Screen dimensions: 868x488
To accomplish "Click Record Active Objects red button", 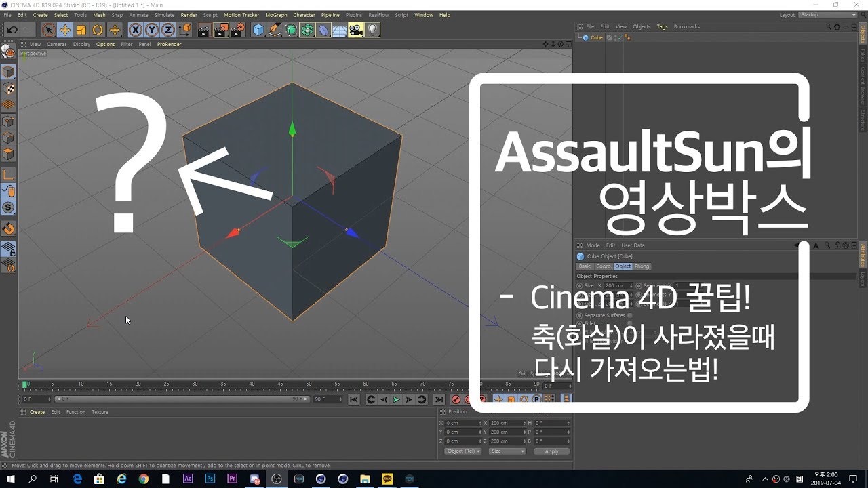I will tap(456, 400).
